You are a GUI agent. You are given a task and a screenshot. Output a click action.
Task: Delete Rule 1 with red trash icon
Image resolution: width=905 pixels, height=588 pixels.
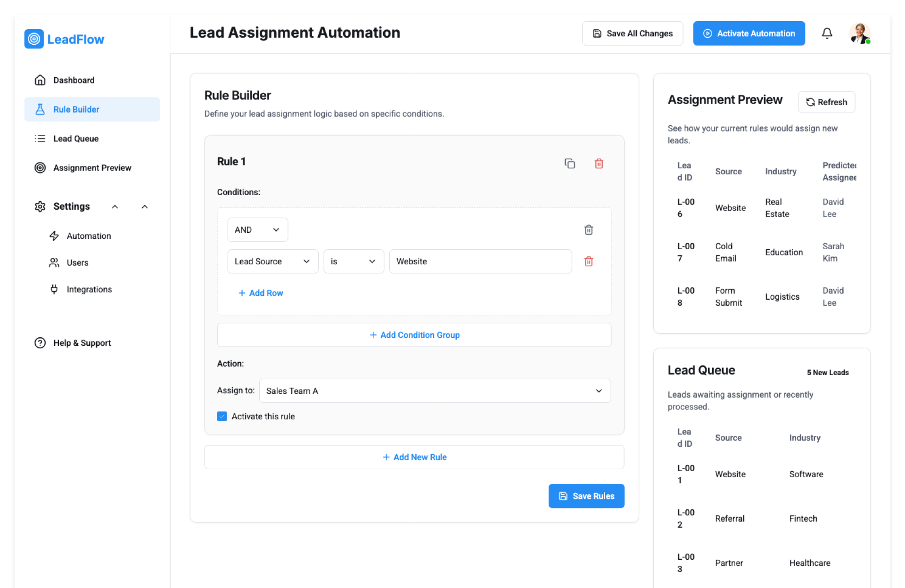[599, 163]
